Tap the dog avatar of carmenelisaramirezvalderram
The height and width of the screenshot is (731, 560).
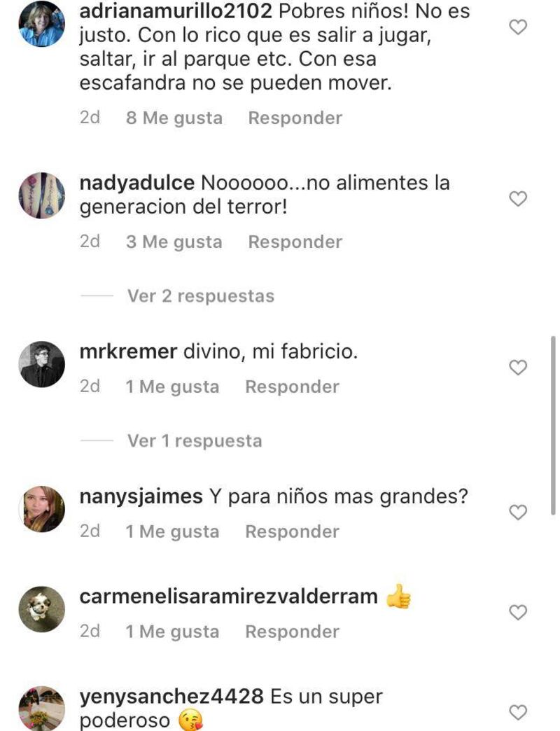[41, 609]
